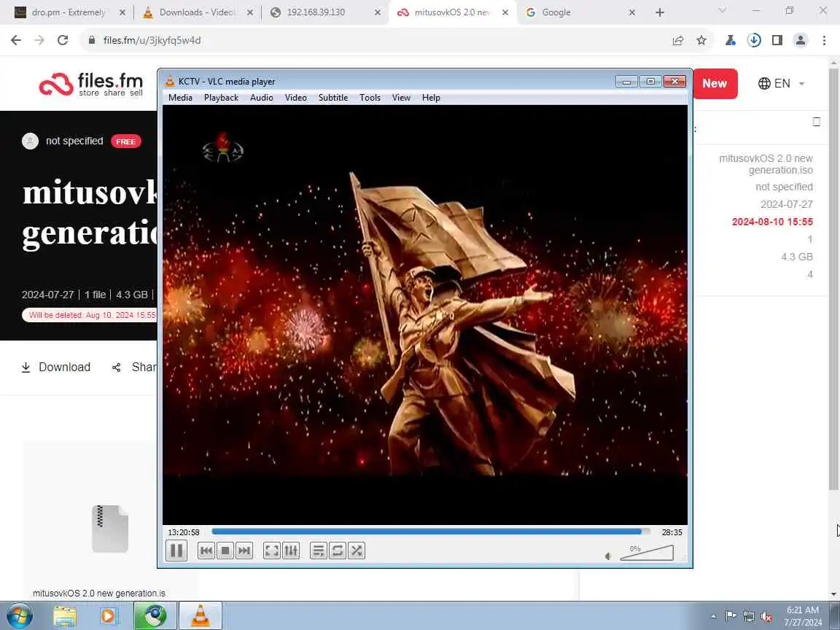Open the taskbar clock 6:21 AM

[x=803, y=616]
